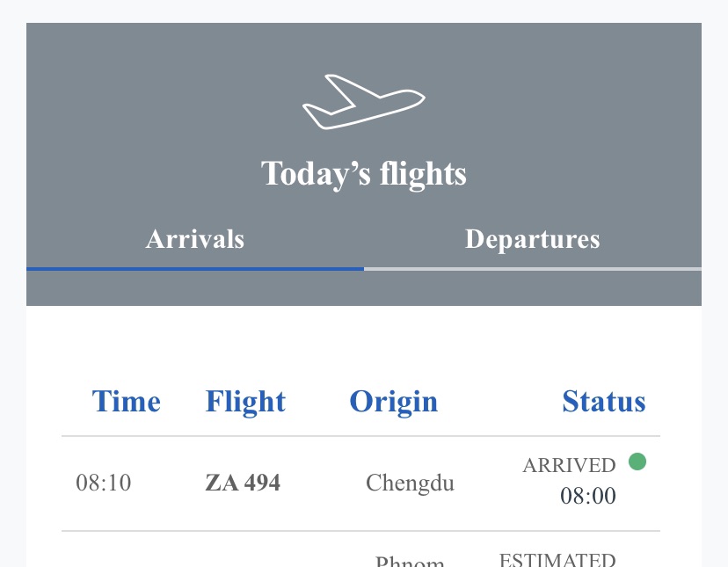Click the actual arrival time 08:00
Image resolution: width=728 pixels, height=567 pixels.
tap(588, 496)
